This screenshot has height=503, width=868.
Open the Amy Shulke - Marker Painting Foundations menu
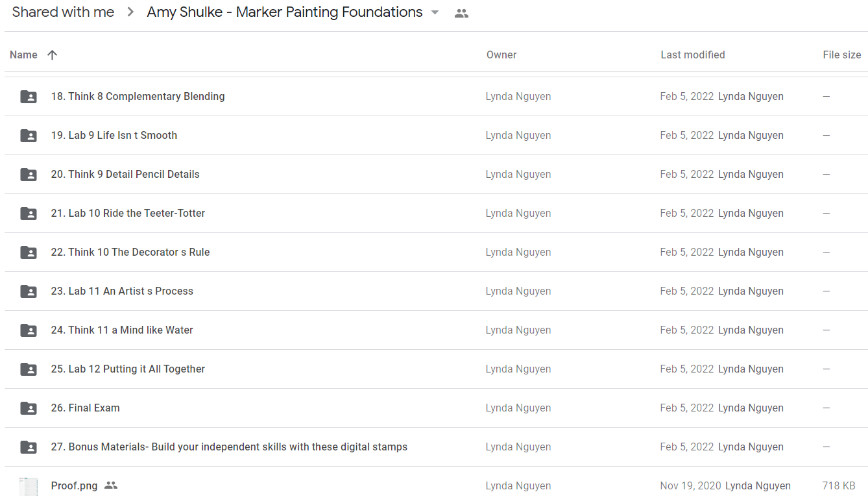point(285,12)
